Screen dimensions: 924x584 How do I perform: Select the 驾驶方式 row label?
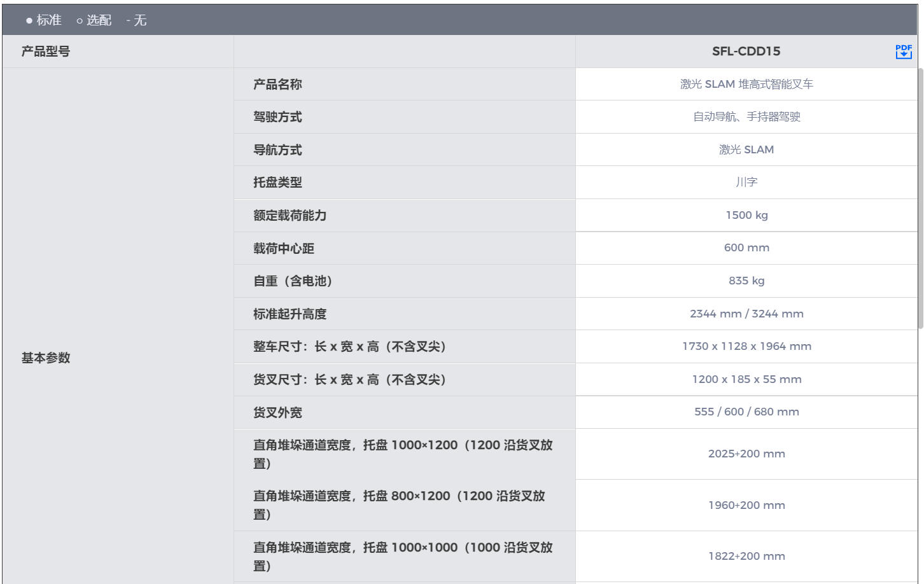277,117
